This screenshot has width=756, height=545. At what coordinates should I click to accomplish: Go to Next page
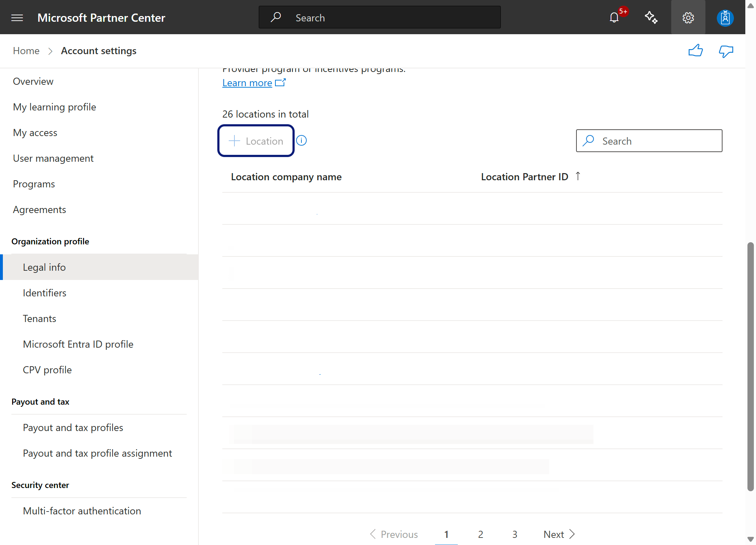[559, 534]
